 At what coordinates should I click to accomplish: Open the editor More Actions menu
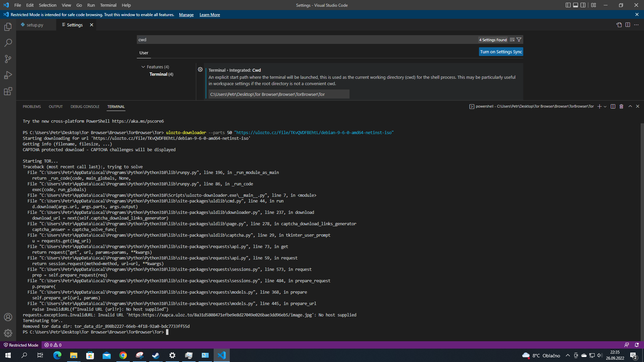(x=637, y=24)
